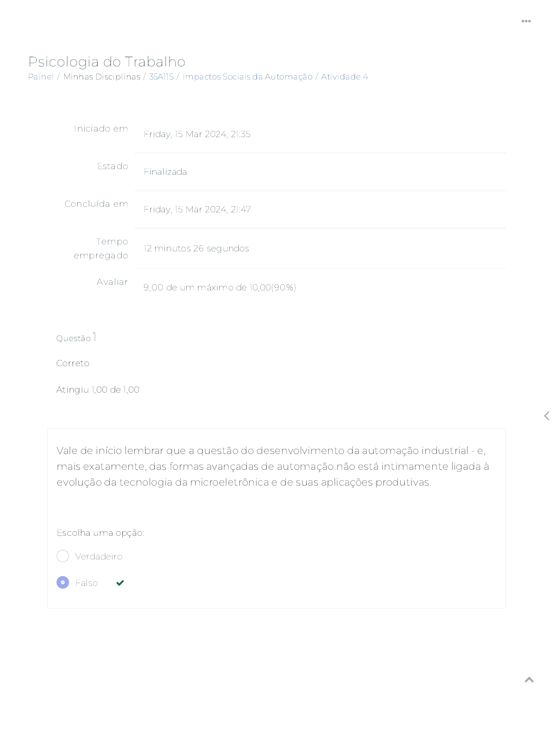The width and height of the screenshot is (553, 756).
Task: Click the Questão 1 label
Action: pyautogui.click(x=76, y=338)
